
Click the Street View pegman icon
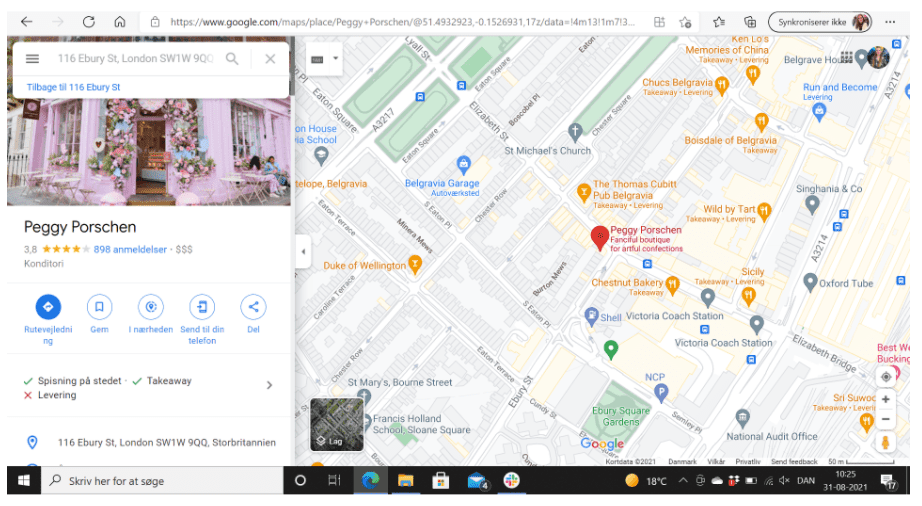pyautogui.click(x=886, y=443)
